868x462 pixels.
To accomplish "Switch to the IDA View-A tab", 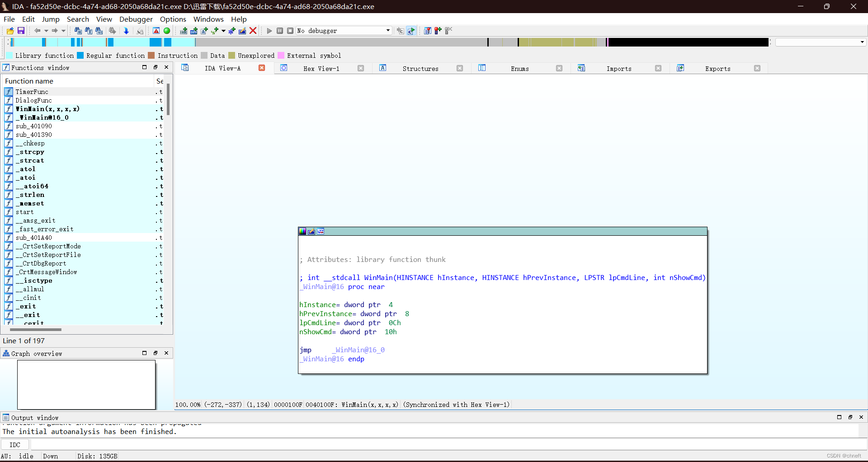I will coord(222,68).
